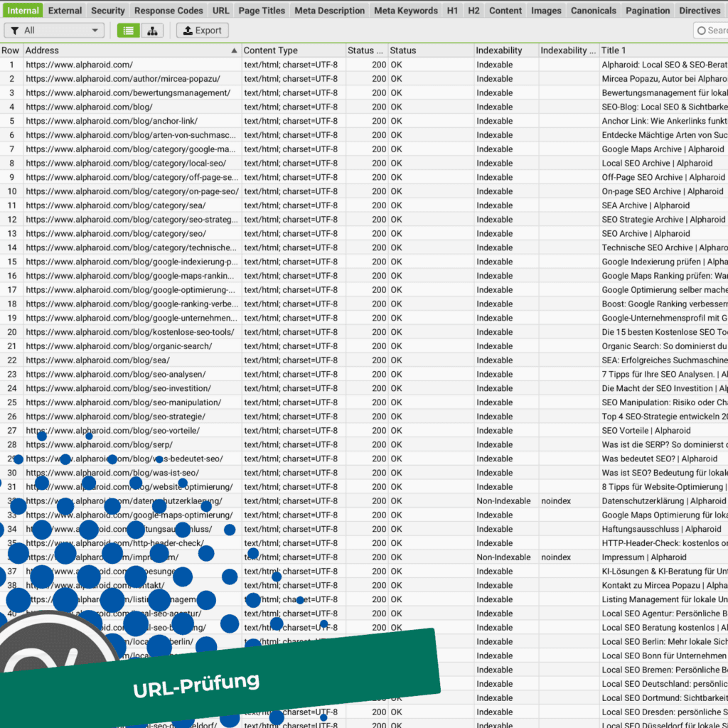
Task: Click title 'Local SEO Archive | Alpharoid'
Action: tap(657, 164)
